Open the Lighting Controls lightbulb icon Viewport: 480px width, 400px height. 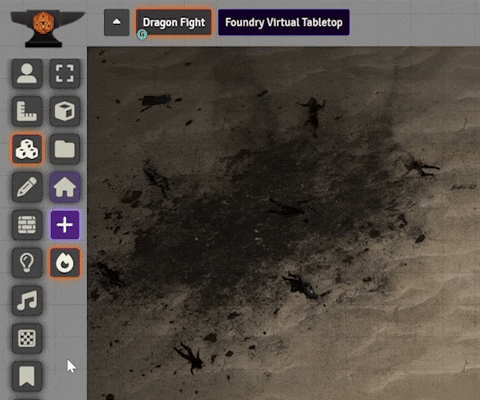pyautogui.click(x=27, y=263)
